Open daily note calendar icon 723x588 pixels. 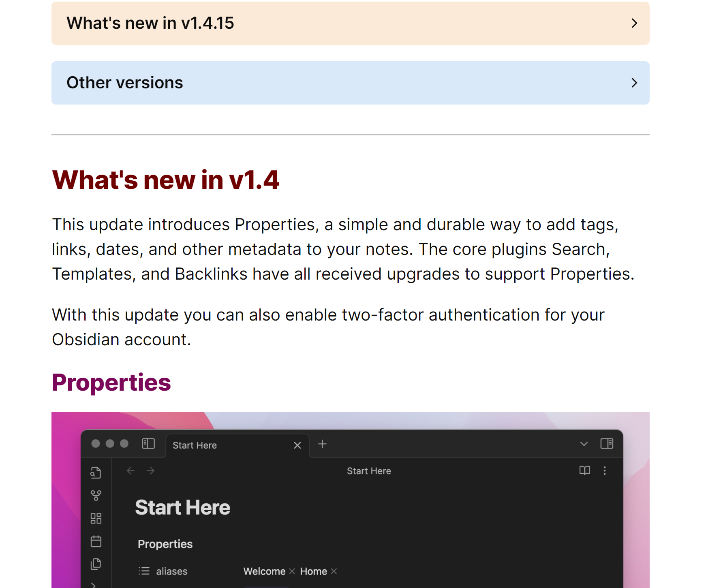pos(96,541)
